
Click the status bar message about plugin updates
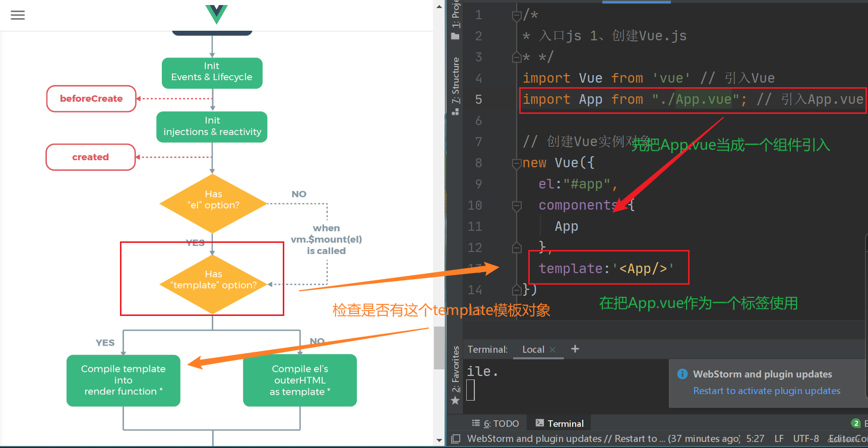(x=603, y=438)
